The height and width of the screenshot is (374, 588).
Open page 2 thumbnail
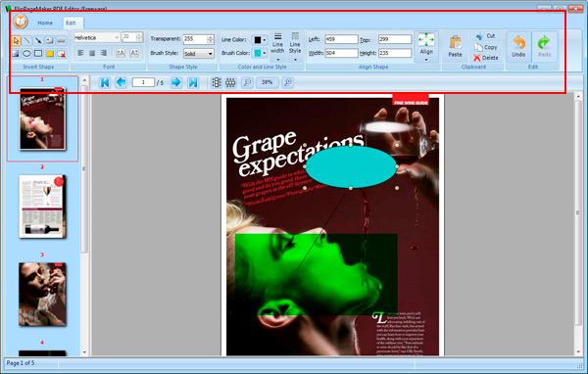point(42,207)
